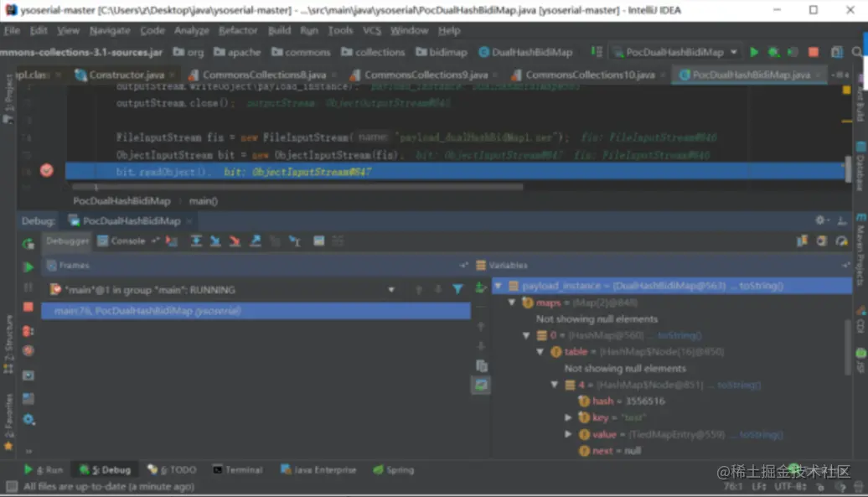This screenshot has width=868, height=497.
Task: Open the Navigate menu
Action: [x=110, y=30]
